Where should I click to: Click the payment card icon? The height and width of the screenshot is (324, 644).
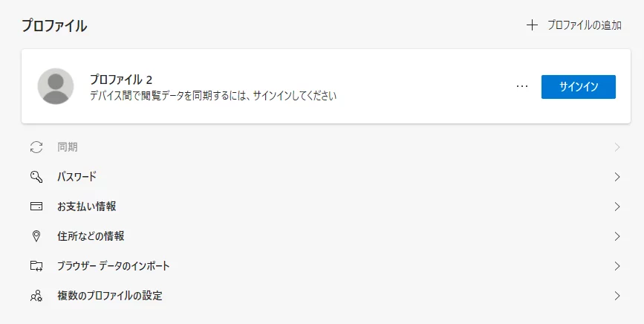36,207
